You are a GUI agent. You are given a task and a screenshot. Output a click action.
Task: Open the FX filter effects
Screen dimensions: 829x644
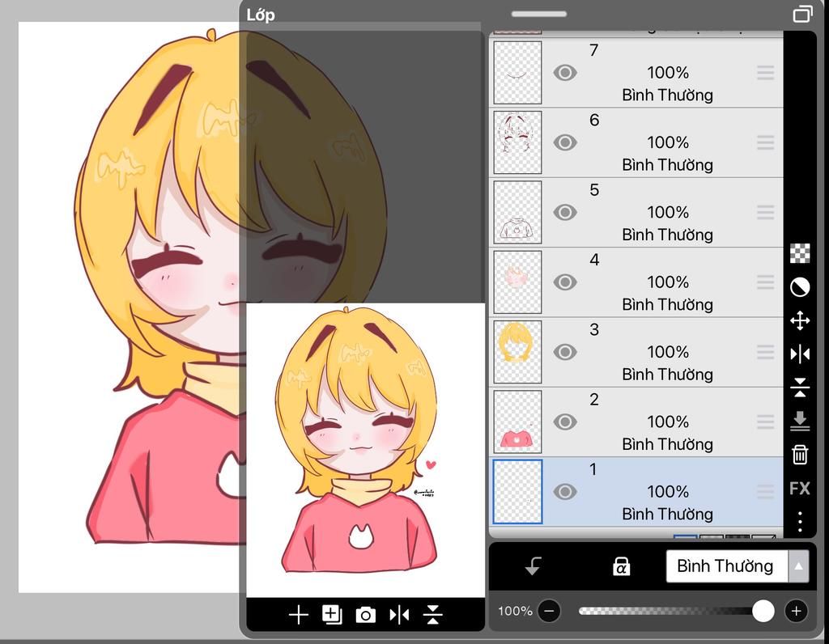click(800, 489)
